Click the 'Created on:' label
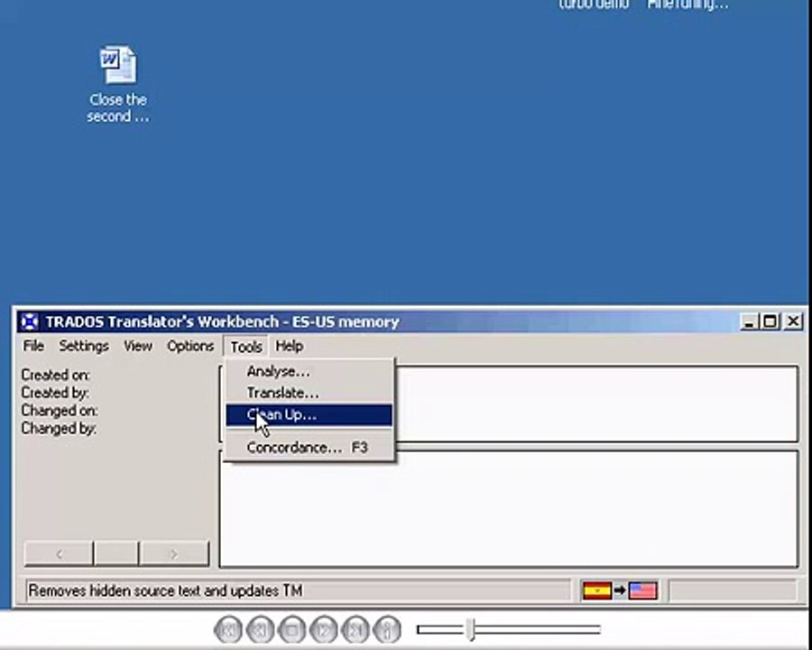The width and height of the screenshot is (812, 650). [x=55, y=375]
